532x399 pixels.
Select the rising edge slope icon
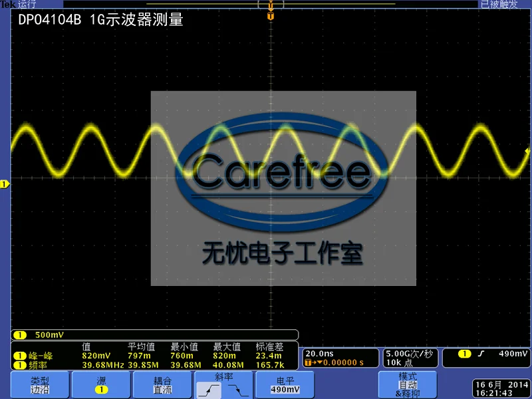pyautogui.click(x=209, y=390)
